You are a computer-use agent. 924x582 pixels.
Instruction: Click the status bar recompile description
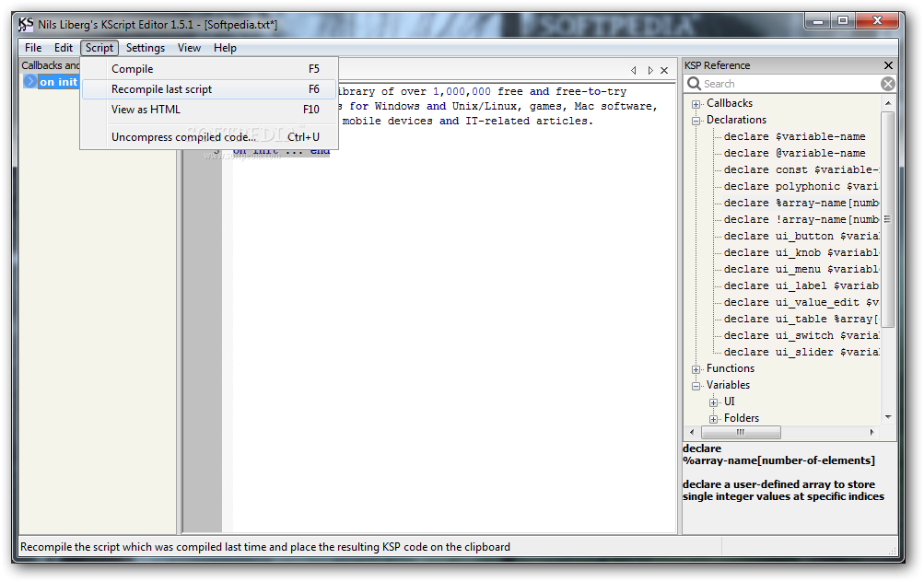click(x=265, y=547)
